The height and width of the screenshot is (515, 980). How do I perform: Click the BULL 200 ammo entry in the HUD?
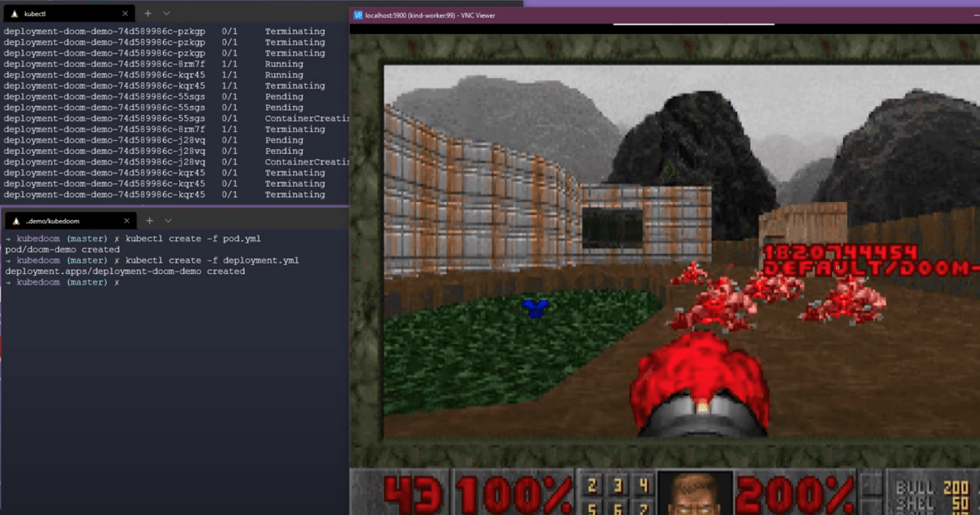(932, 488)
